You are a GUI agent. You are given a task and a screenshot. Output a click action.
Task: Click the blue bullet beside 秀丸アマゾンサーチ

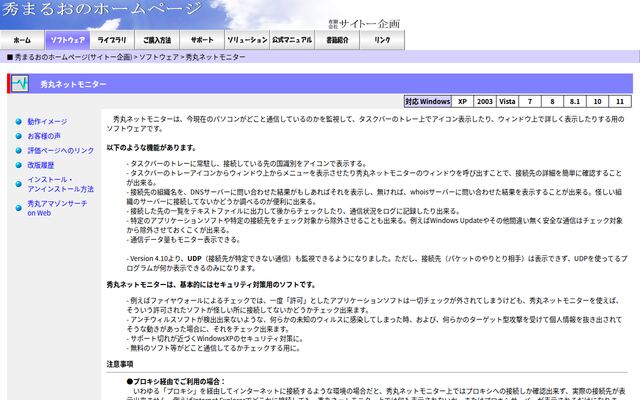click(18, 208)
